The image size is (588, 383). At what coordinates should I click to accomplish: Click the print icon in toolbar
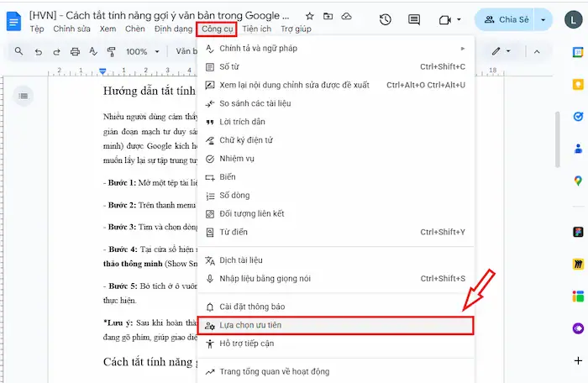tap(76, 52)
